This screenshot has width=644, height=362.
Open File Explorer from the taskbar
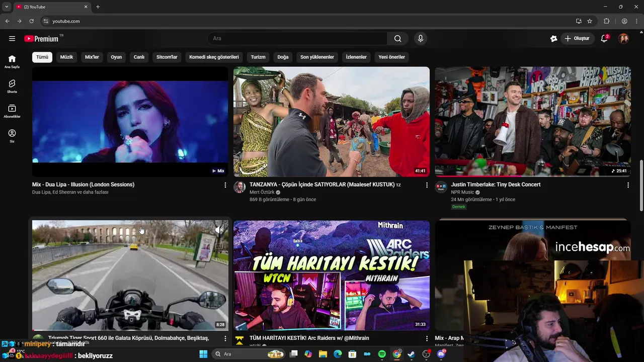[x=323, y=354]
